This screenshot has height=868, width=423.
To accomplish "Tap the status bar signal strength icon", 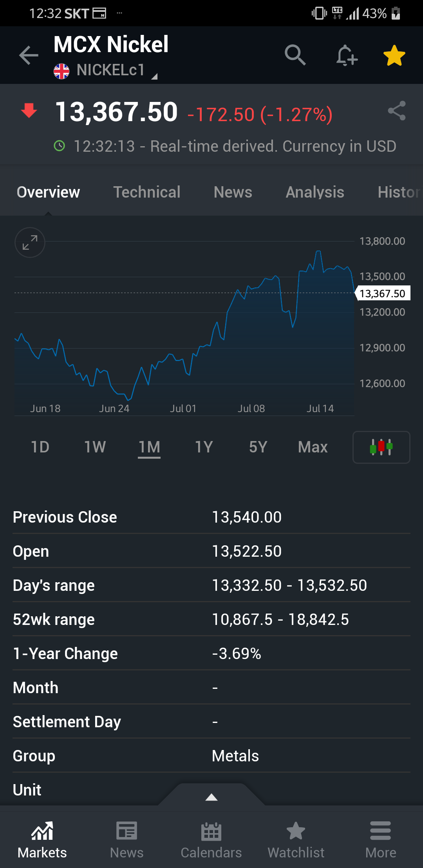I will point(352,14).
